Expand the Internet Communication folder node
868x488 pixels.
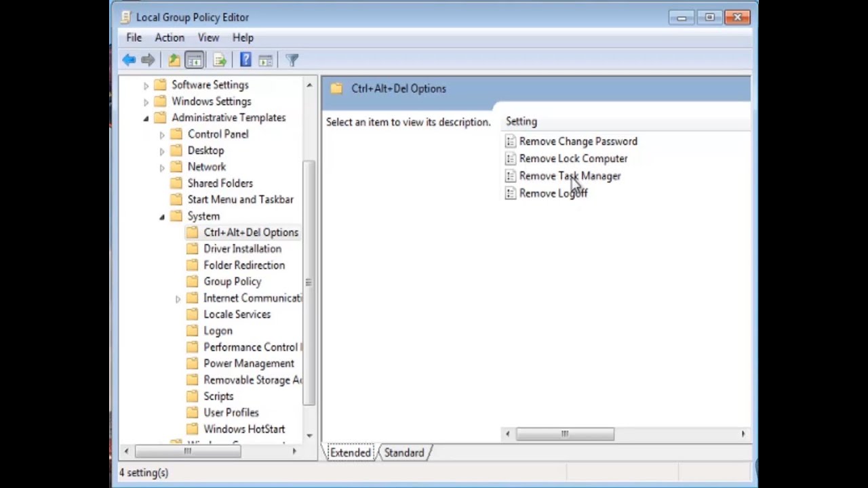178,298
